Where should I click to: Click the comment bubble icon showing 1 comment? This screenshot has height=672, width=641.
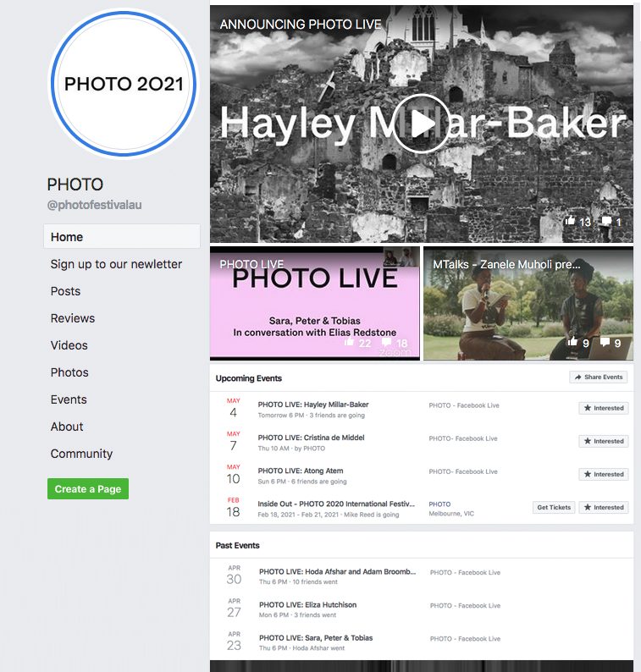pyautogui.click(x=606, y=221)
